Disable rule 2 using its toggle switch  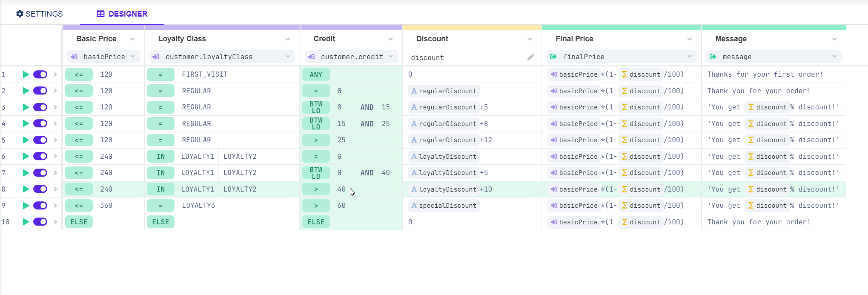(40, 91)
